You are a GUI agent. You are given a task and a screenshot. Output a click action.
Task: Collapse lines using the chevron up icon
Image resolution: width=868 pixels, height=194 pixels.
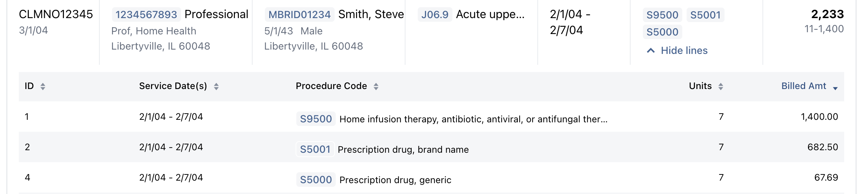pos(651,51)
